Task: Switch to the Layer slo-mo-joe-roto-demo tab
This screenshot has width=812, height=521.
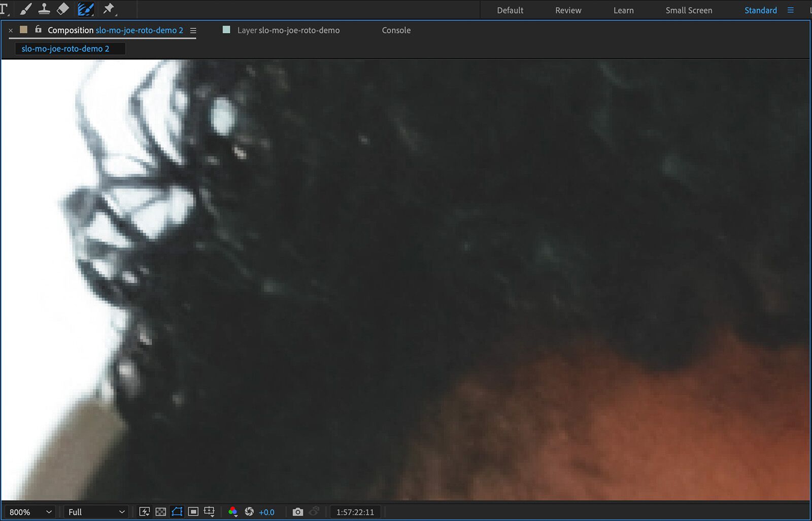Action: point(288,30)
